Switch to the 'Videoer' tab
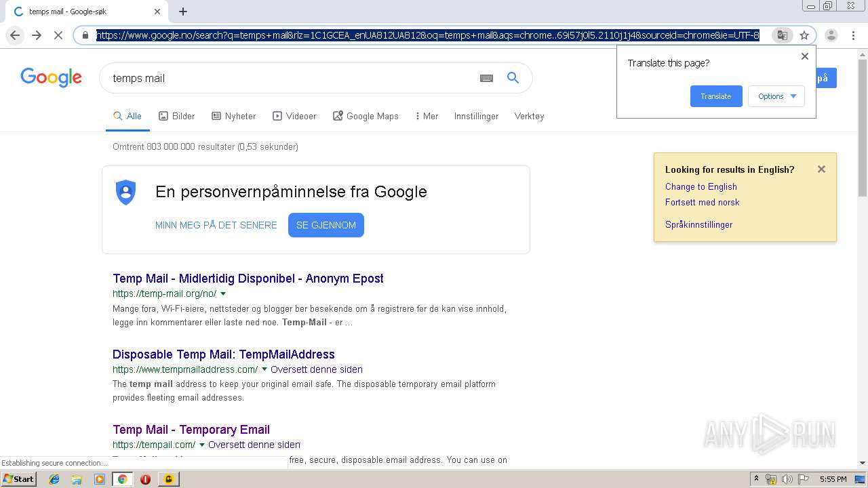This screenshot has height=488, width=868. 294,116
